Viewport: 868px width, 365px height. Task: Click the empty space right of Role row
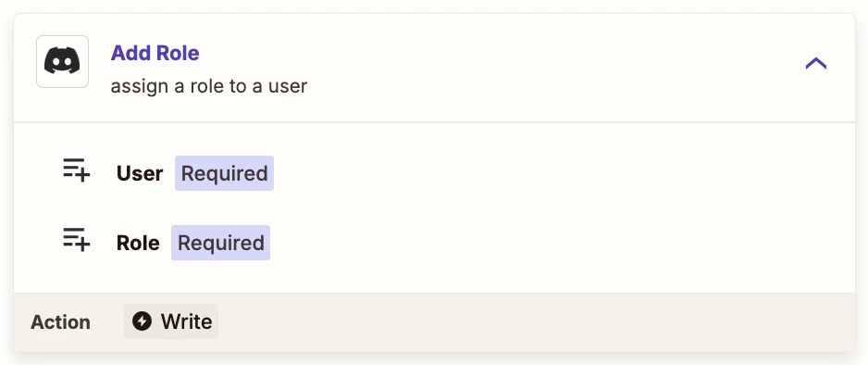point(553,243)
